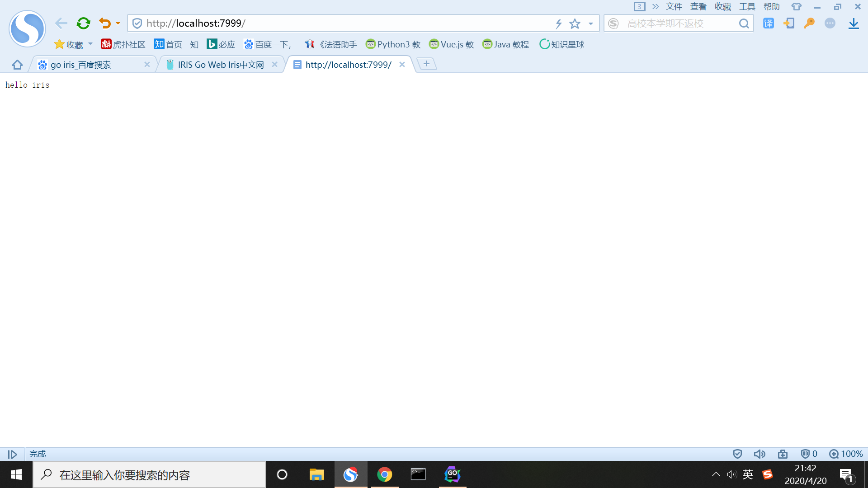The height and width of the screenshot is (488, 868).
Task: Click the GoLand icon in taskbar
Action: [452, 474]
